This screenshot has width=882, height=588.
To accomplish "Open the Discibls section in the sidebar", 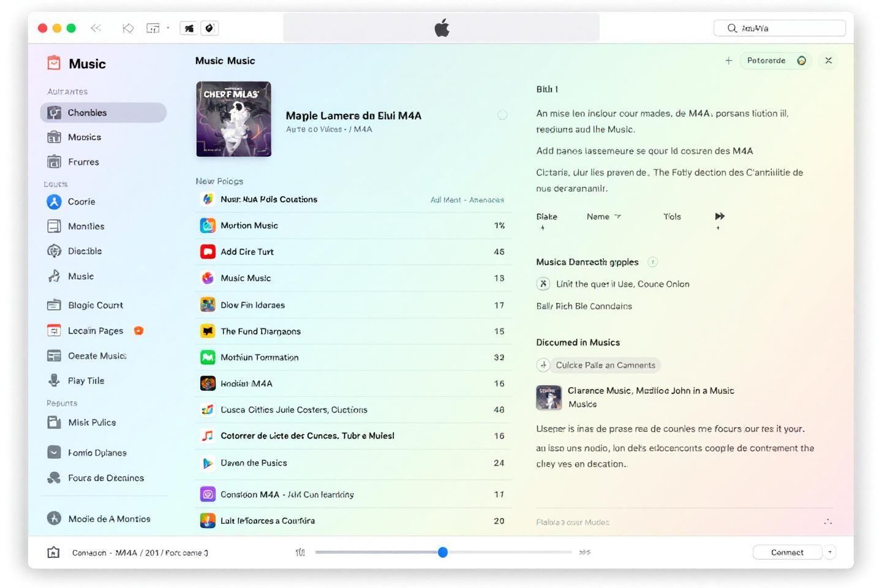I will point(85,251).
